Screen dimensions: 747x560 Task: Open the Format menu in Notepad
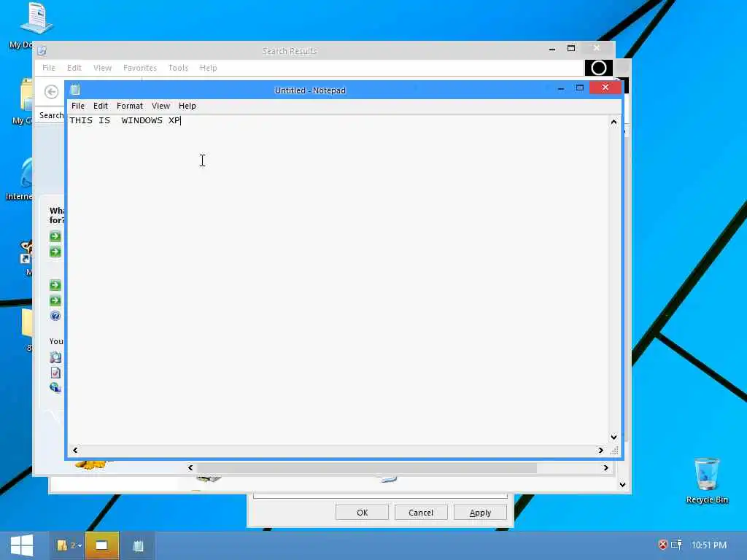130,106
